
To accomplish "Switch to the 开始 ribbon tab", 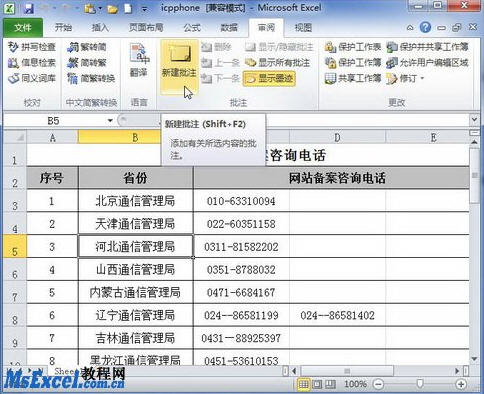I will pos(63,27).
